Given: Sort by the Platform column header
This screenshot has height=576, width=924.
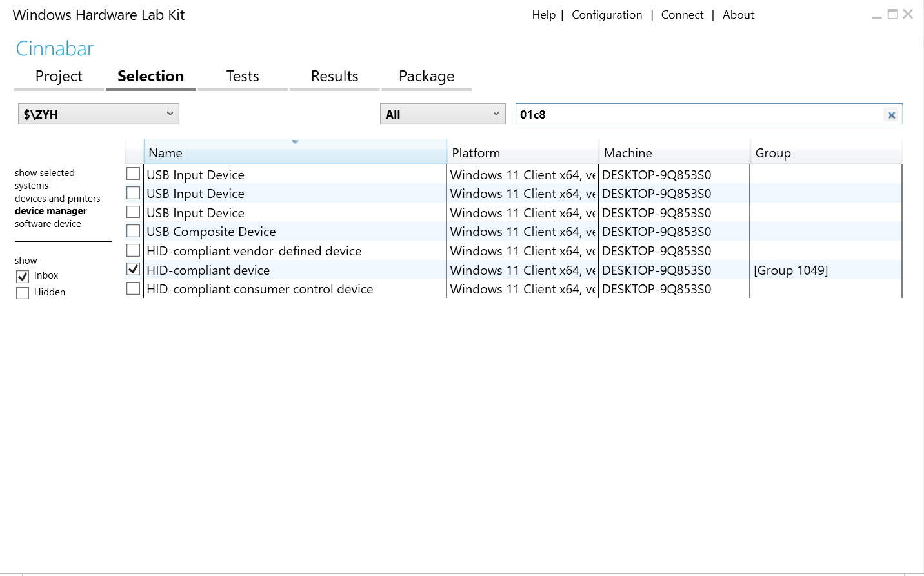Looking at the screenshot, I should click(x=523, y=153).
